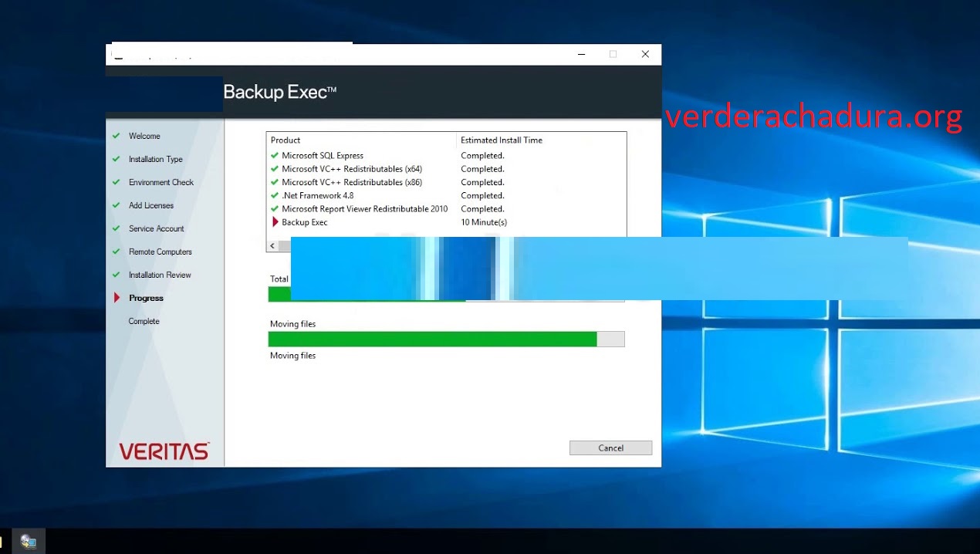This screenshot has width=980, height=554.
Task: Click the checkmark beside Add Licenses
Action: click(x=116, y=205)
